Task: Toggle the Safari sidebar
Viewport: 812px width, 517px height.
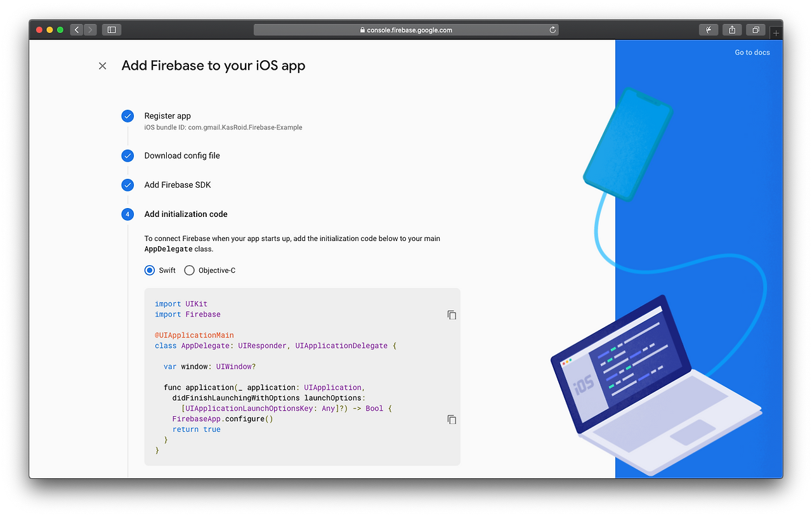Action: (x=112, y=30)
